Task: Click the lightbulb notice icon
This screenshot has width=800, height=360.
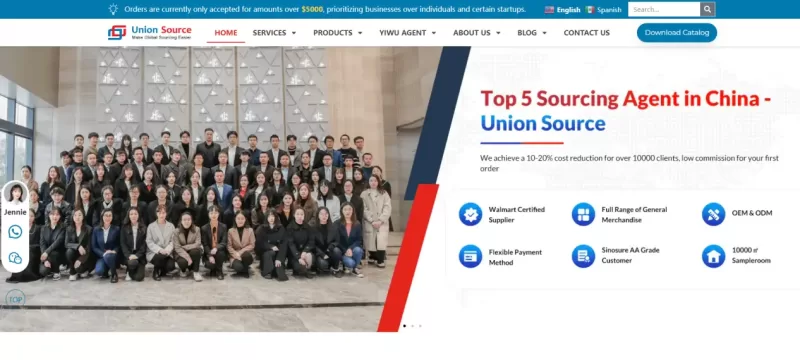Action: 113,9
